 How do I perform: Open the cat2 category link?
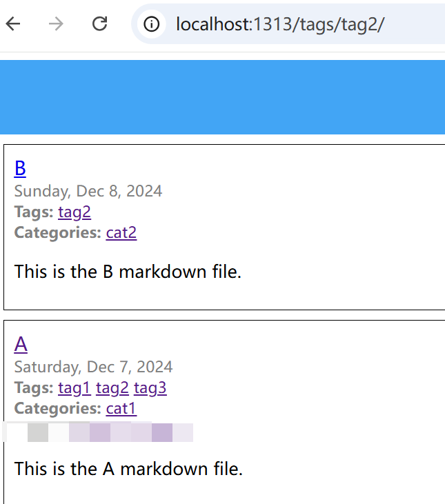tap(121, 233)
